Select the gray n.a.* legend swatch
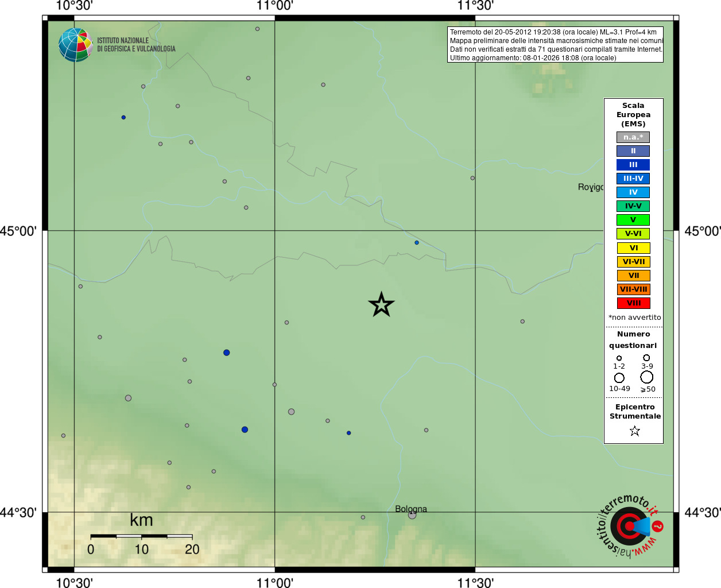 [x=633, y=137]
